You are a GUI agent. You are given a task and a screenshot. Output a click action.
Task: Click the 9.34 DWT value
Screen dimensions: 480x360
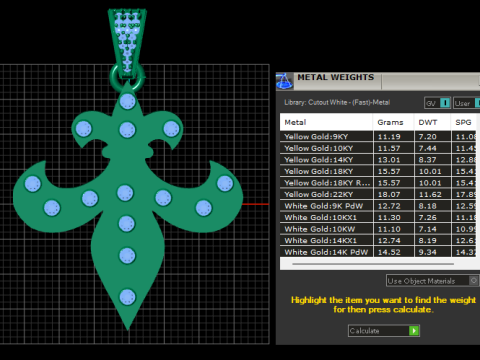point(427,252)
